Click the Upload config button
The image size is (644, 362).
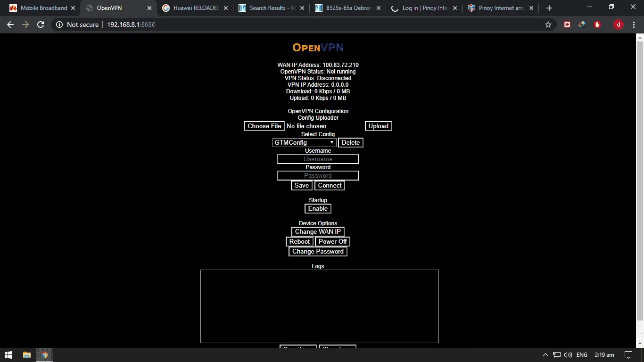(x=378, y=126)
